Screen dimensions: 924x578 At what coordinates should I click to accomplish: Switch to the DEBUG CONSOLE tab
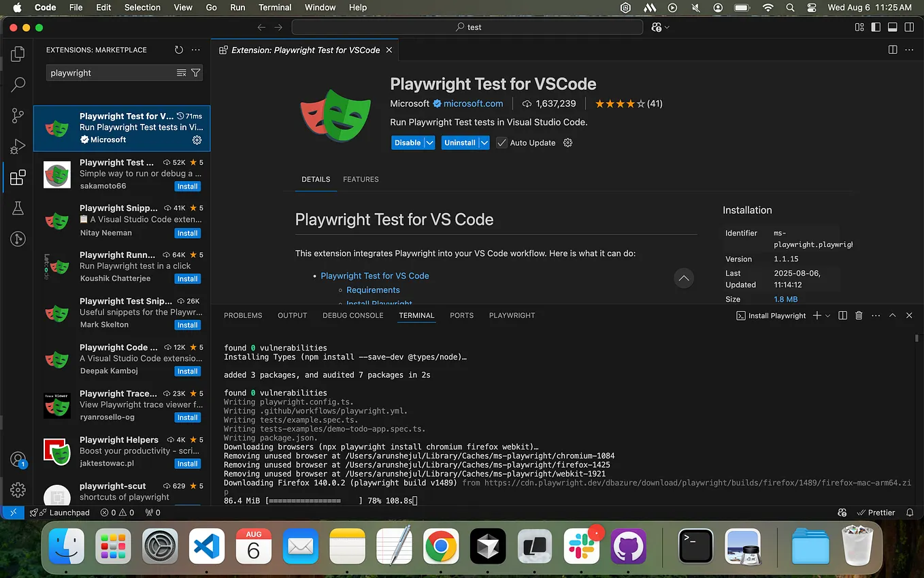coord(352,316)
